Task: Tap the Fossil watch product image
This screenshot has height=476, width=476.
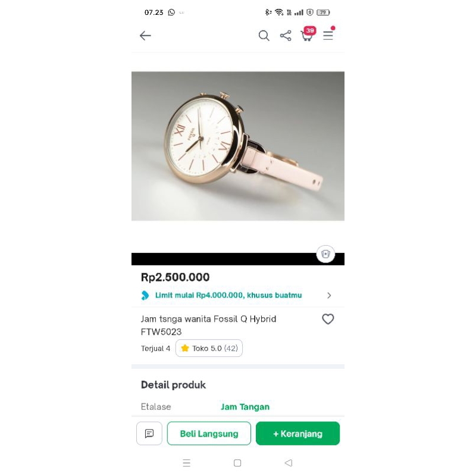Action: point(237,146)
